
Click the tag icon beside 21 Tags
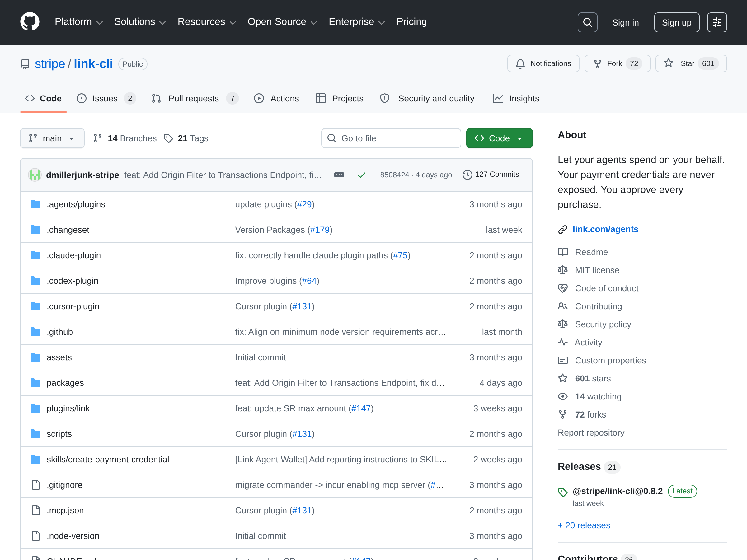pos(168,138)
